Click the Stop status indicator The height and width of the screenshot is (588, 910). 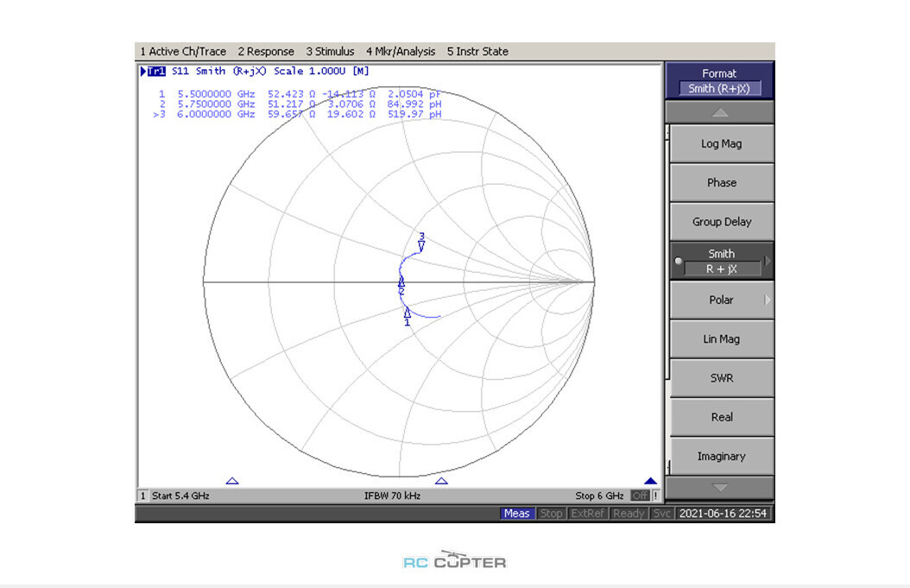tap(551, 513)
